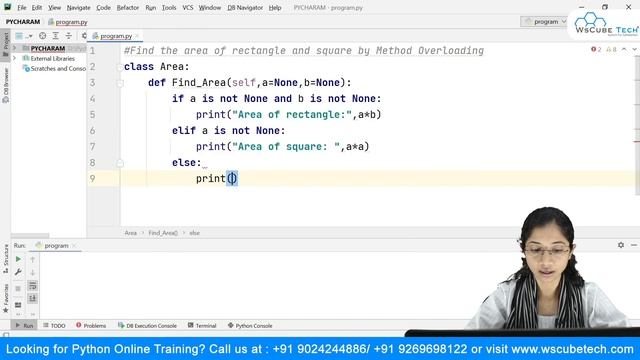Open the TODO bottom tool tab

(54, 325)
